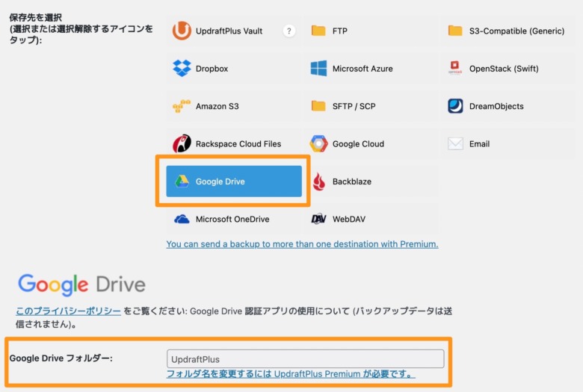This screenshot has width=583, height=392.
Task: Click the OpenStack (Swift) red logo icon
Action: (455, 68)
